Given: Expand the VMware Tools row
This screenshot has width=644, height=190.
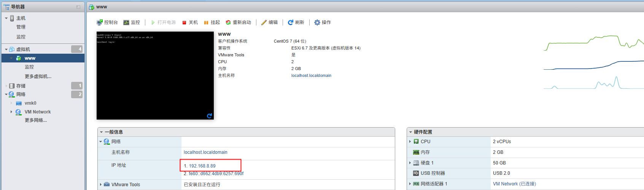Looking at the screenshot, I should tap(101, 185).
